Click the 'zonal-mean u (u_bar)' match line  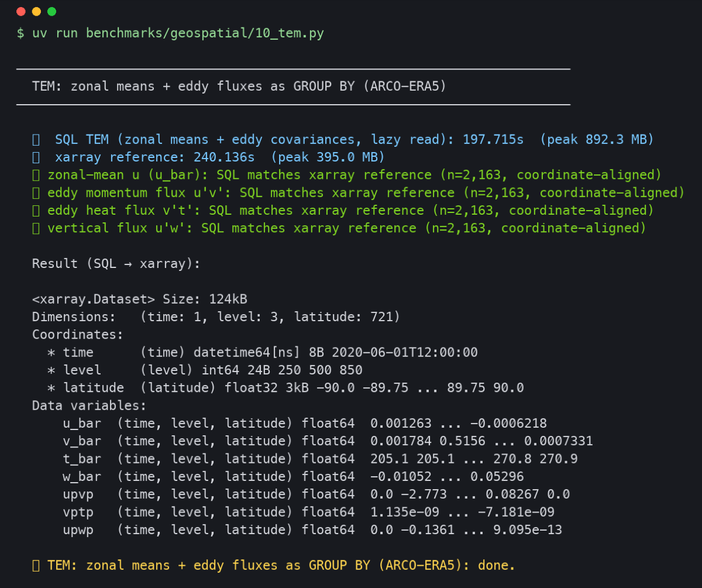(x=346, y=175)
